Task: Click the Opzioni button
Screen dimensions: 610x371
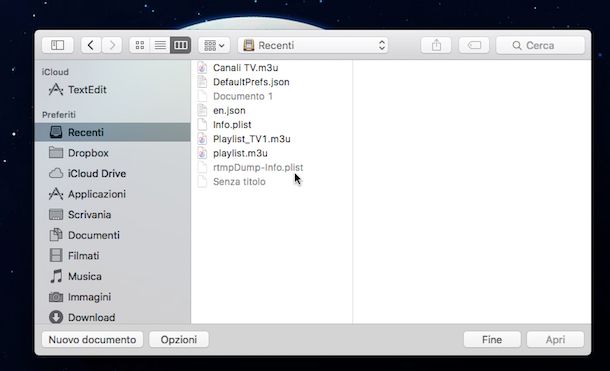Action: coord(179,340)
